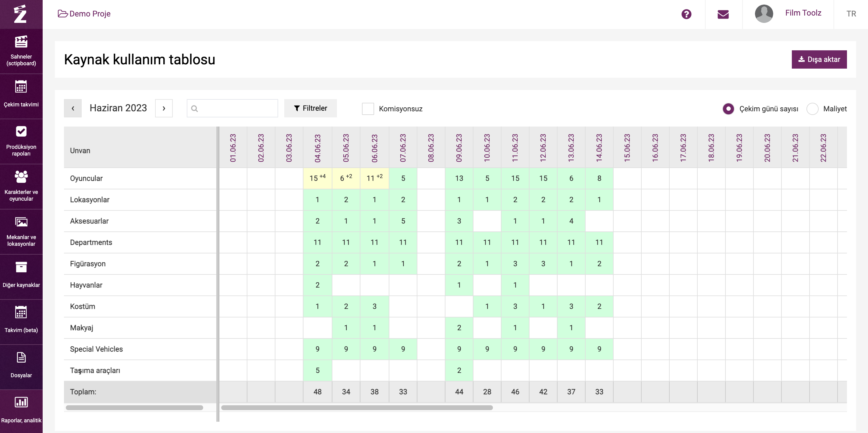Open Prodüksiyon raporları checkmark icon
This screenshot has height=433, width=868.
point(21,131)
